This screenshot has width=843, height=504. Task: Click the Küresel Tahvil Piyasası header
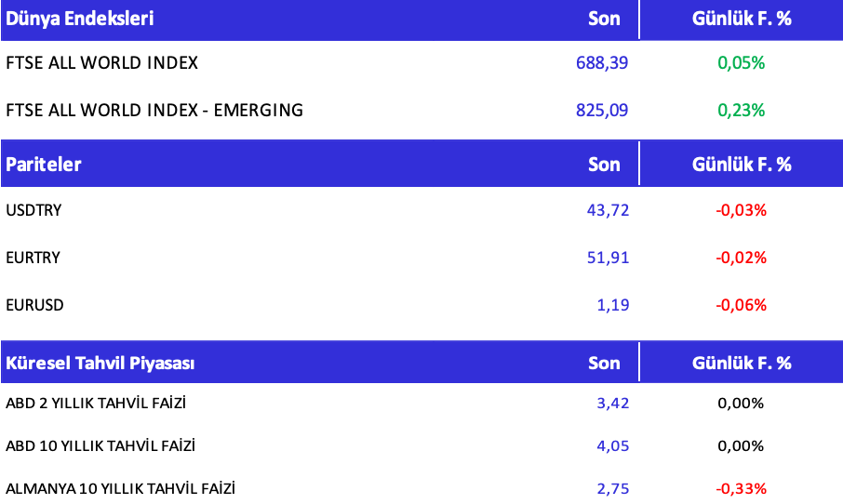(100, 363)
